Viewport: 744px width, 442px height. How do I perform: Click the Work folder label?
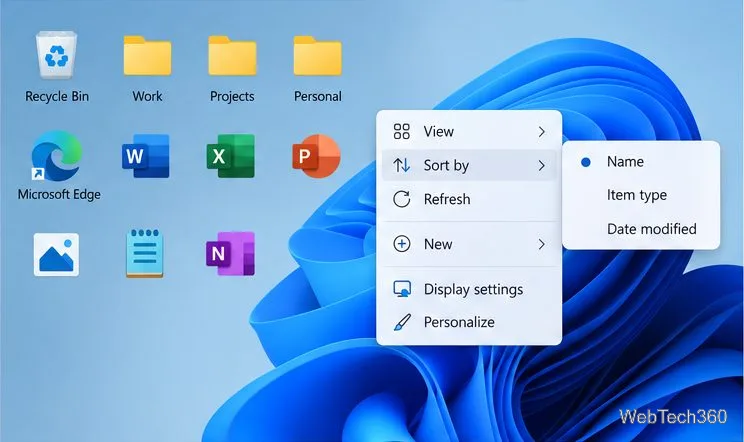[147, 96]
